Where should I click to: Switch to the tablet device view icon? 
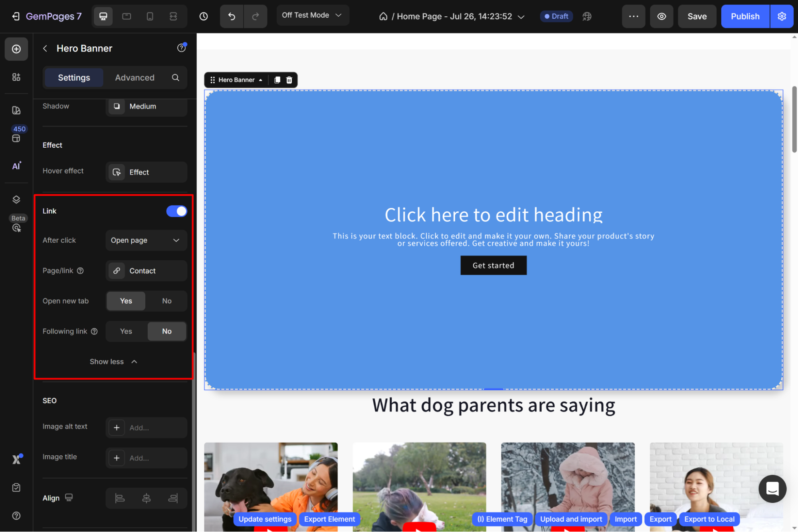click(x=127, y=16)
